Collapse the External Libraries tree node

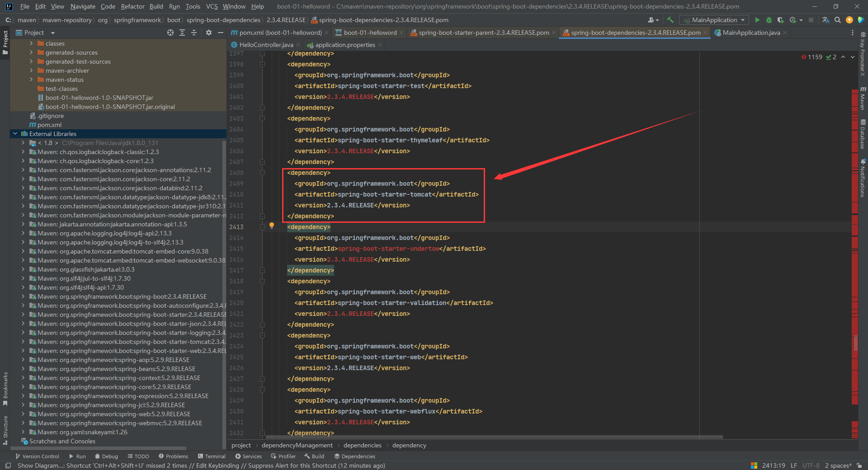[x=15, y=134]
